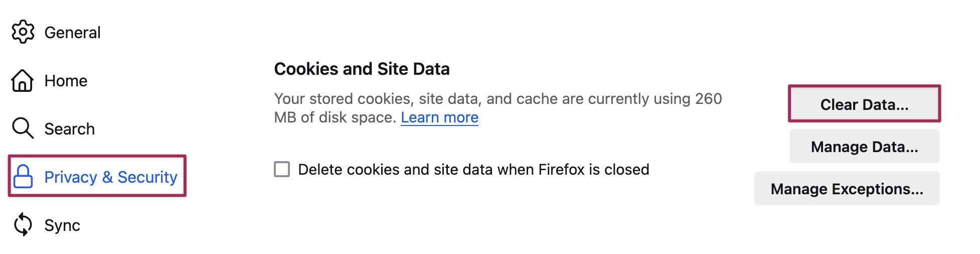Click the General gear icon

[x=23, y=32]
